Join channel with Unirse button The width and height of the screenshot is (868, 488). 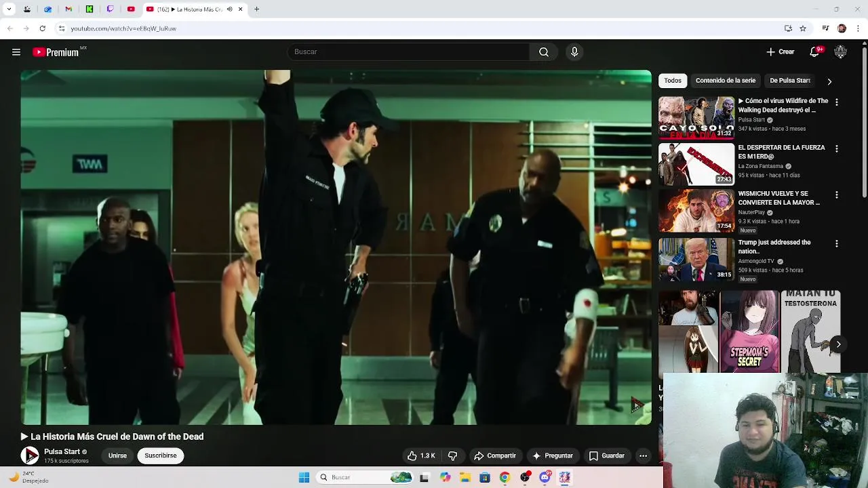coord(117,455)
